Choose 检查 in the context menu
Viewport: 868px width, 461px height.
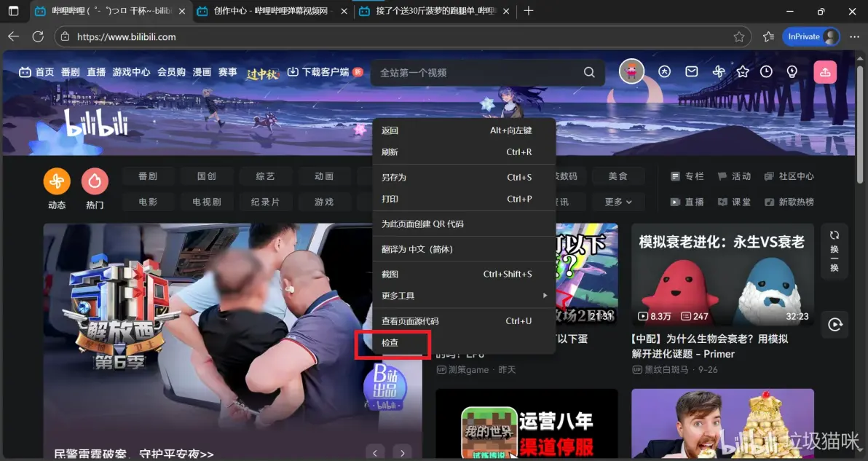[x=464, y=342]
